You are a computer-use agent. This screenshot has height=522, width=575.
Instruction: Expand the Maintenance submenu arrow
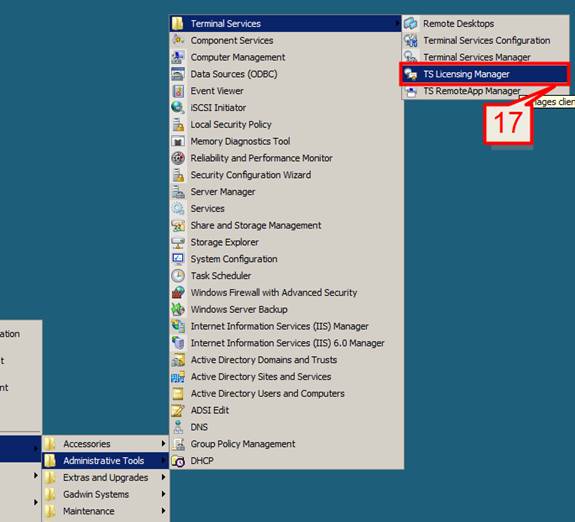163,510
